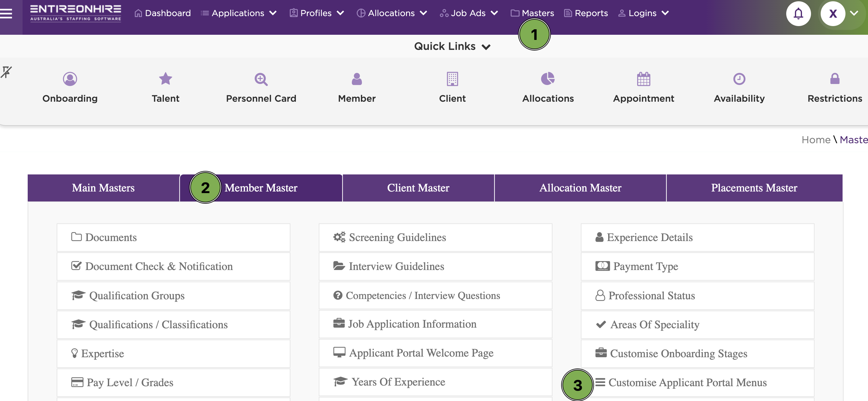The image size is (868, 401).
Task: Expand the Job Ads menu
Action: [469, 13]
